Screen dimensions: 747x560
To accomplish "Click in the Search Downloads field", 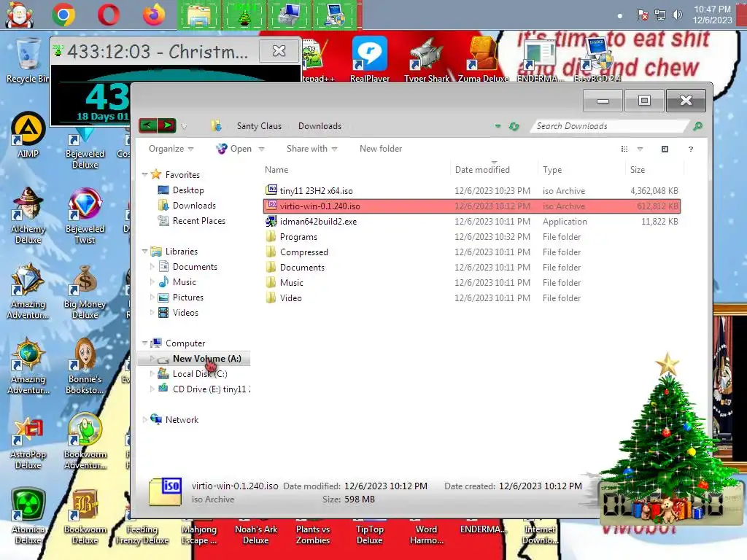I will pos(611,126).
